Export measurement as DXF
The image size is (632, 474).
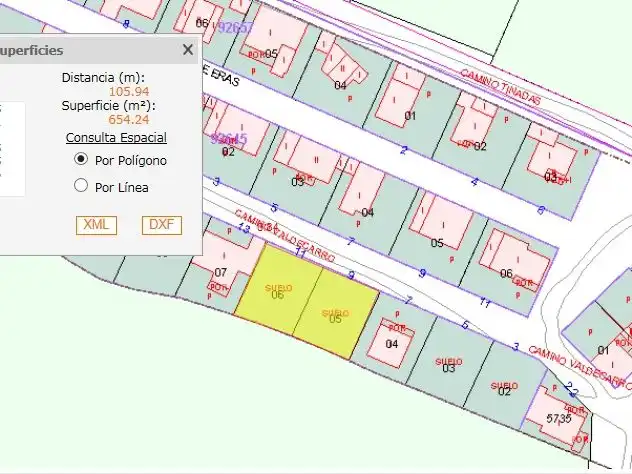point(162,225)
